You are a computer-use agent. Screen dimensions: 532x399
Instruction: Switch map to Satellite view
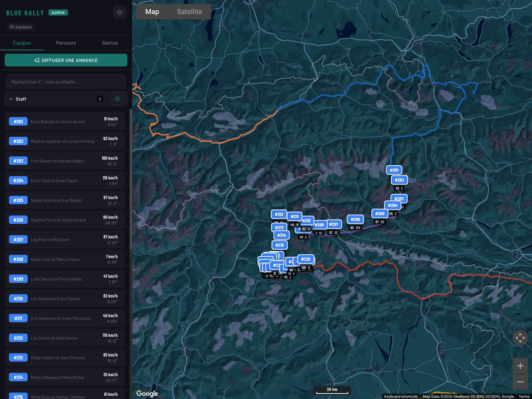190,12
